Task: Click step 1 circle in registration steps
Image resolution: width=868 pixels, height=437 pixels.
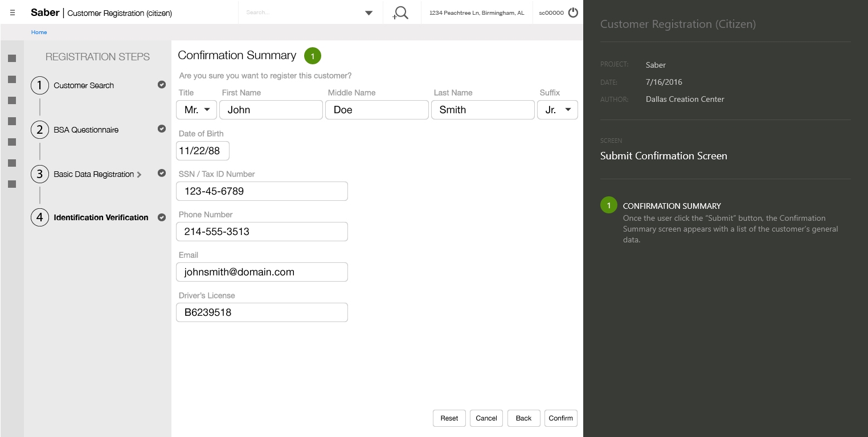Action: pos(40,85)
